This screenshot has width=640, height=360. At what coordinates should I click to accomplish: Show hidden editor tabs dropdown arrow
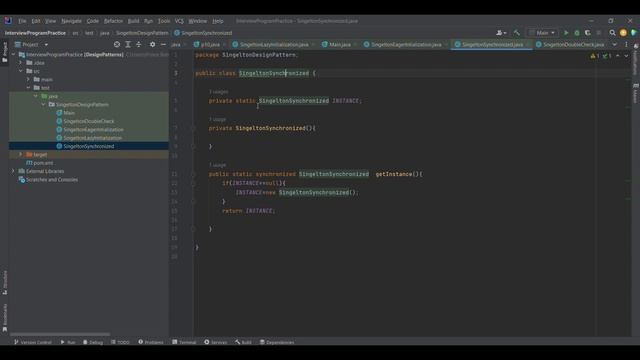point(615,44)
